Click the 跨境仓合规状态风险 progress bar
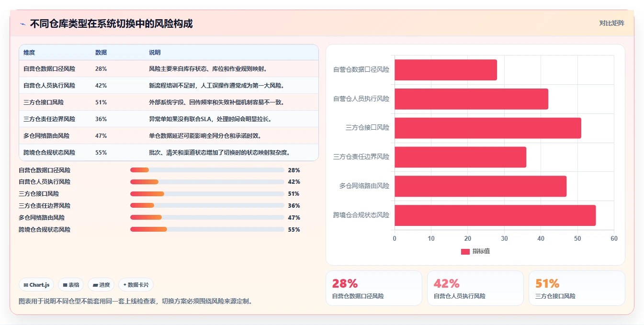644x325 pixels. (x=207, y=230)
